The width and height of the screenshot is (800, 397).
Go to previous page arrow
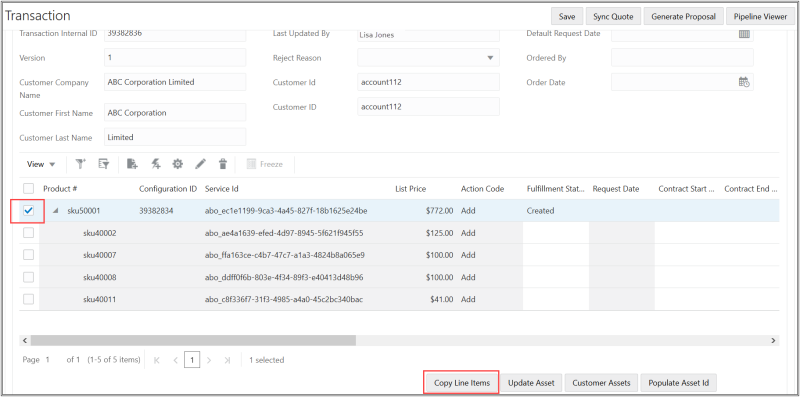pos(175,360)
